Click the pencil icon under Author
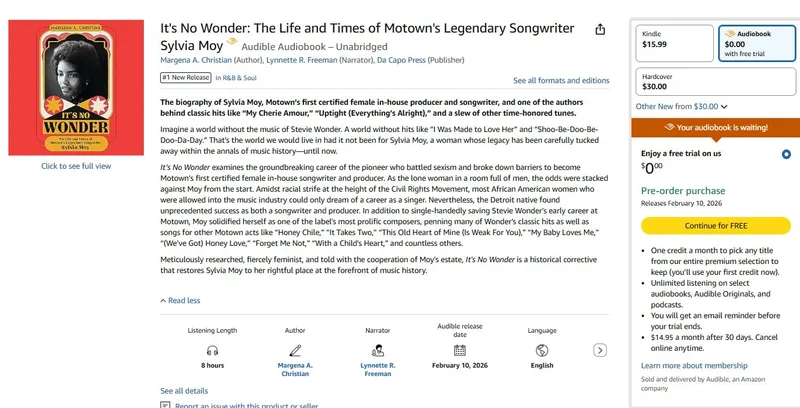The width and height of the screenshot is (800, 408). 295,350
